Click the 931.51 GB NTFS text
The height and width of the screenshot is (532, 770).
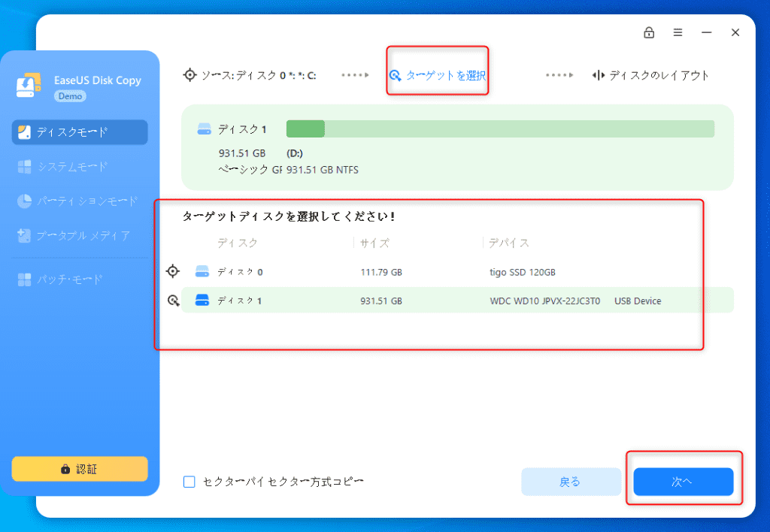click(x=323, y=170)
